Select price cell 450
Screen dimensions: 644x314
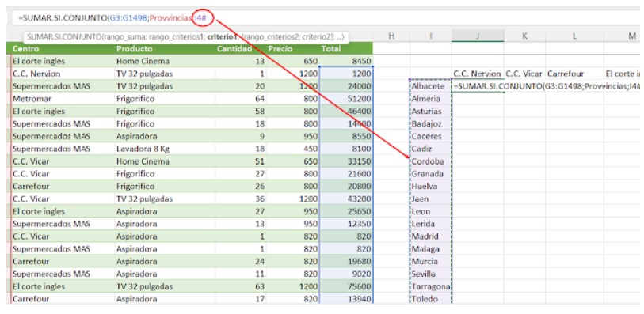[x=292, y=149]
